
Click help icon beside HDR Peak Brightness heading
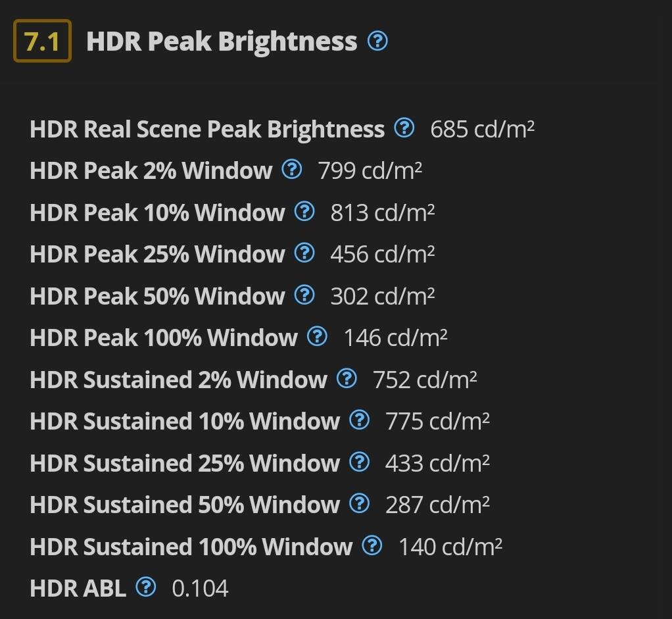377,41
